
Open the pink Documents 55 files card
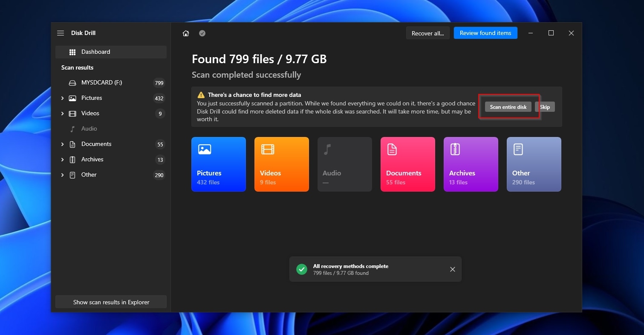point(408,164)
